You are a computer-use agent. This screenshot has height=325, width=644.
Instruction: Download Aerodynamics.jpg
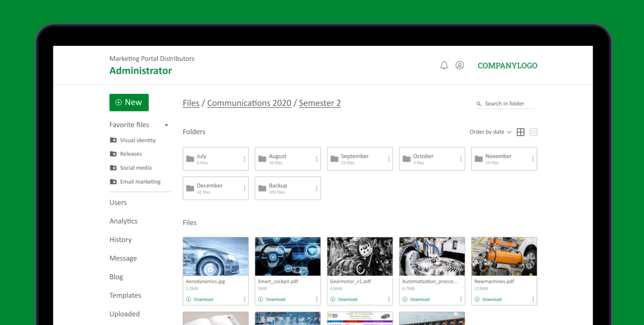coord(200,299)
